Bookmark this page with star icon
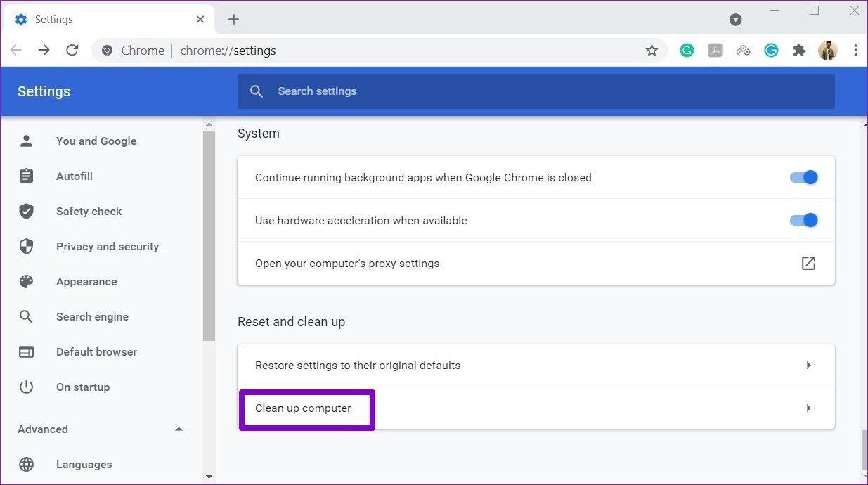 652,50
